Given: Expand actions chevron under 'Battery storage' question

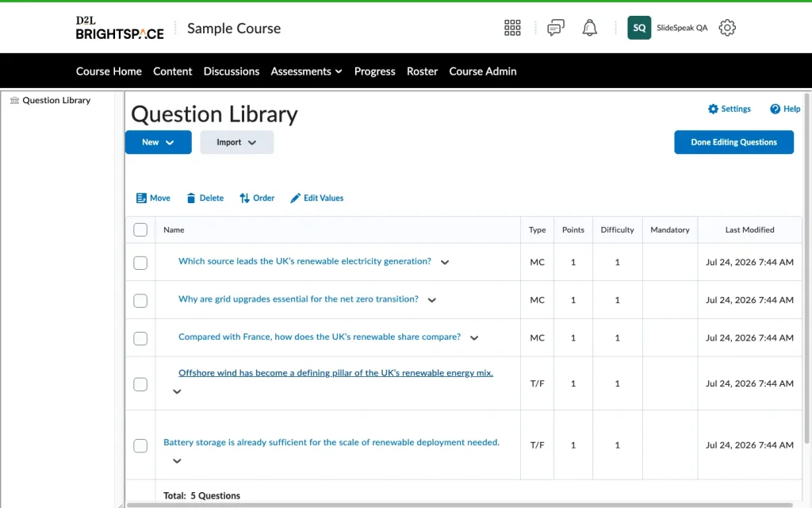Looking at the screenshot, I should coord(177,461).
